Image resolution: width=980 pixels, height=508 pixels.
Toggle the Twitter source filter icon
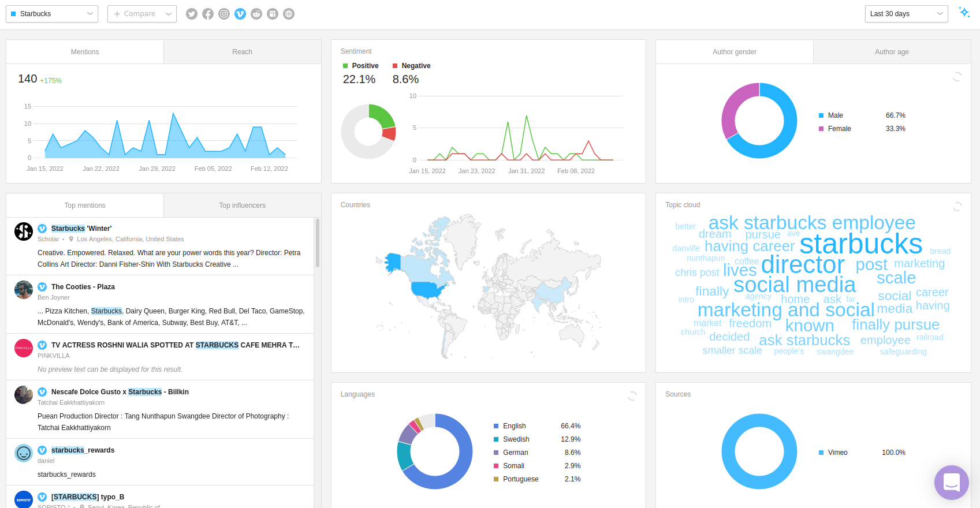point(192,14)
